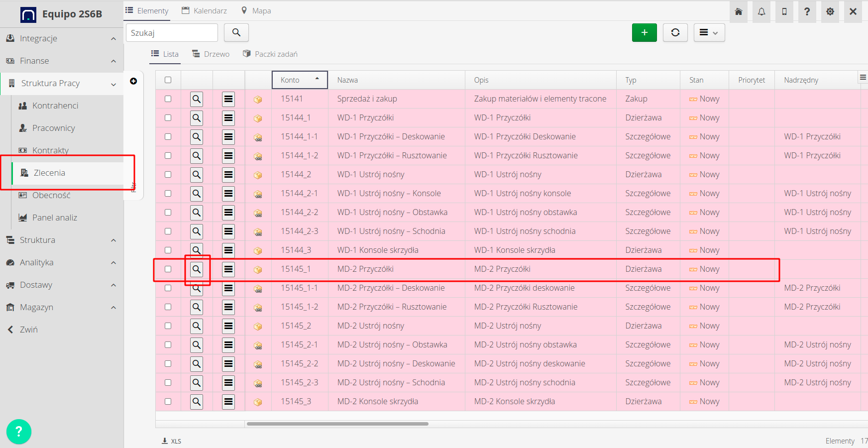Click inside the Szukaj search field
The width and height of the screenshot is (868, 448).
171,32
